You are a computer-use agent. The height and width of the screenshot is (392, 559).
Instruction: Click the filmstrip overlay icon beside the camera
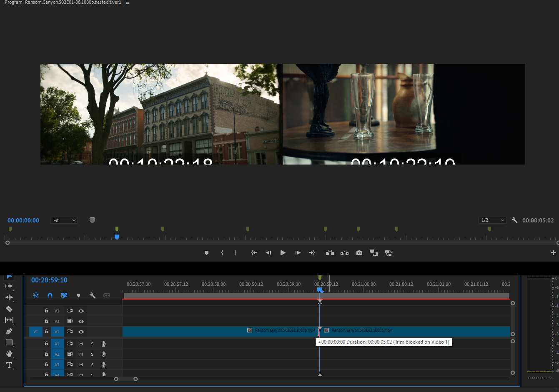point(374,253)
